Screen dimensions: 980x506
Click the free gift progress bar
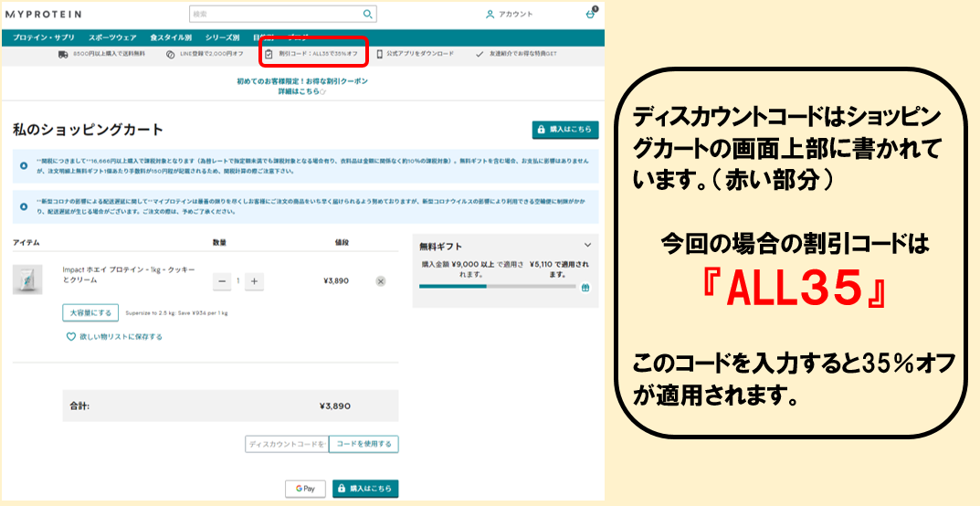pyautogui.click(x=498, y=287)
